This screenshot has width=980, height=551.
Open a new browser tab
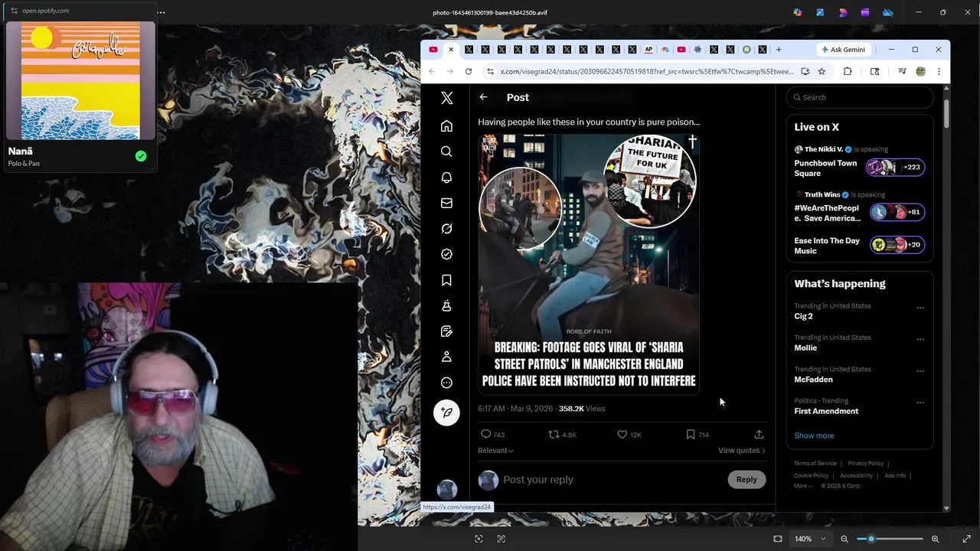coord(779,50)
